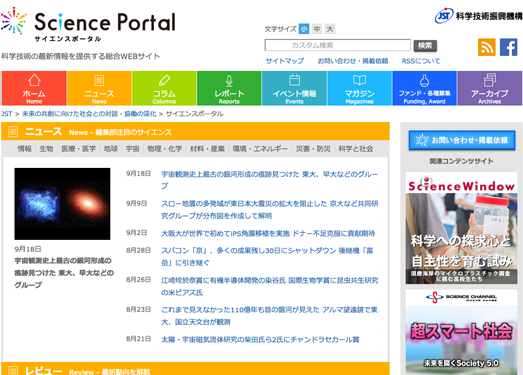Click the Science Portal logo
Screen dimensions: 523x375
click(x=88, y=25)
